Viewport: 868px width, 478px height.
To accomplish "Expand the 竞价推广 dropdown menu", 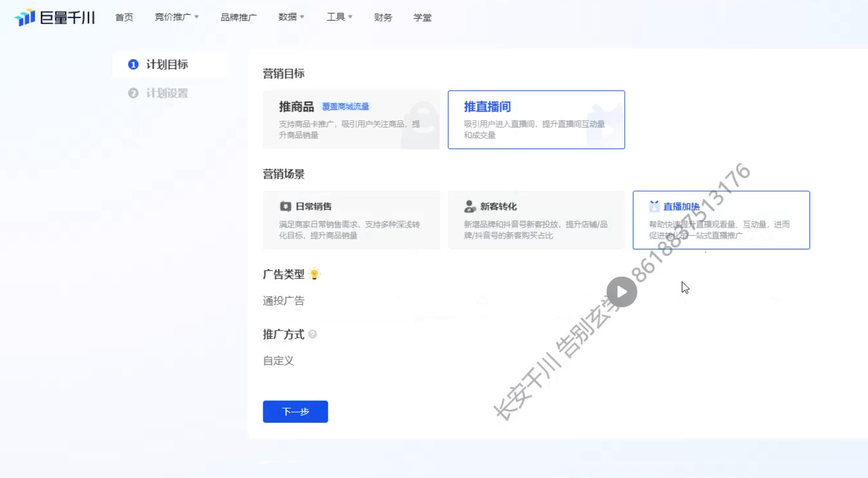I will (x=176, y=17).
